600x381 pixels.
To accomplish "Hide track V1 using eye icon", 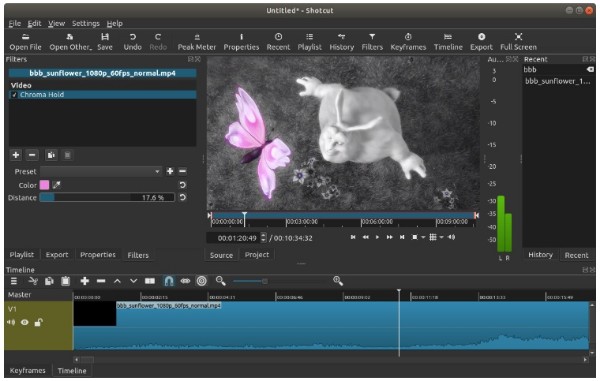I will click(x=24, y=322).
